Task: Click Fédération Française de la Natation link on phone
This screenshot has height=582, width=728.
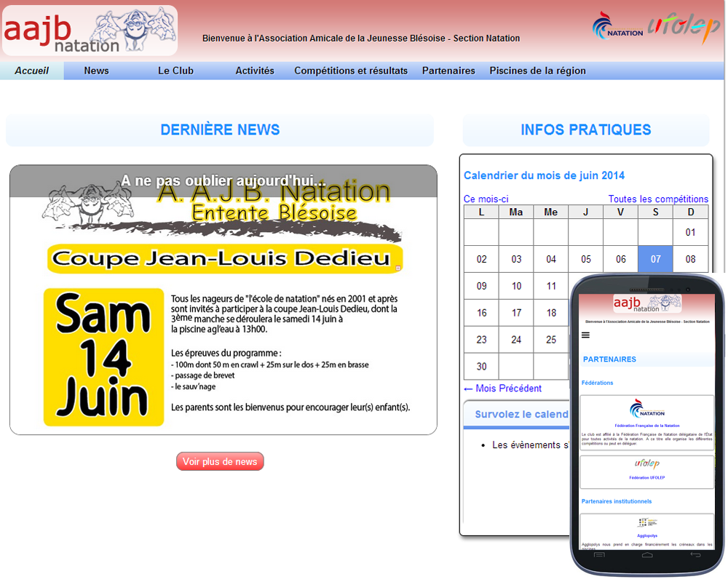Action: (x=646, y=425)
